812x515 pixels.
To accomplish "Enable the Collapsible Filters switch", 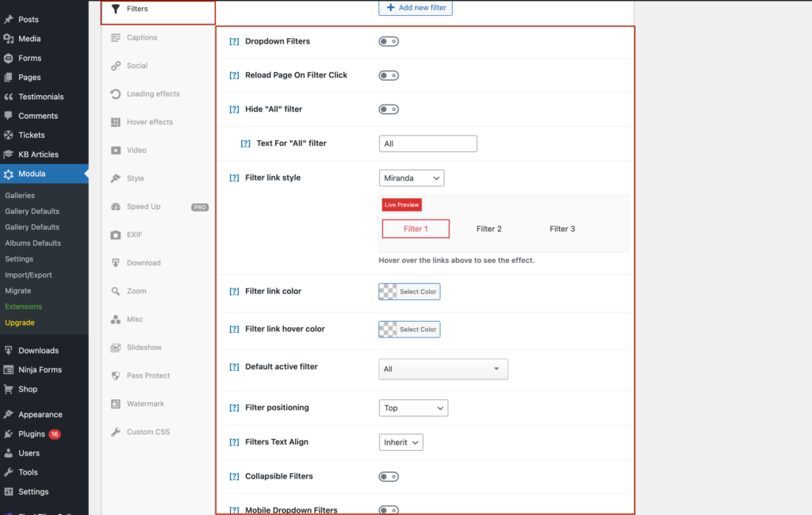I will [389, 476].
